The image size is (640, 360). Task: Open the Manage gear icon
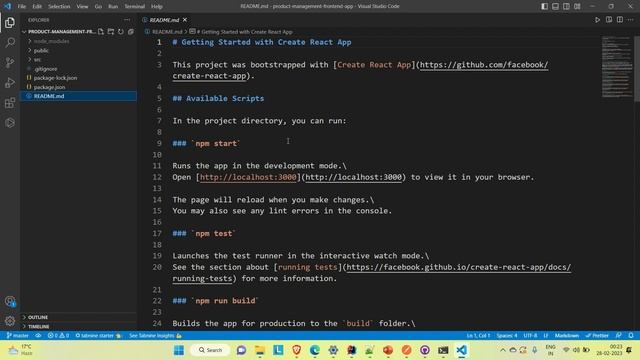point(10,321)
